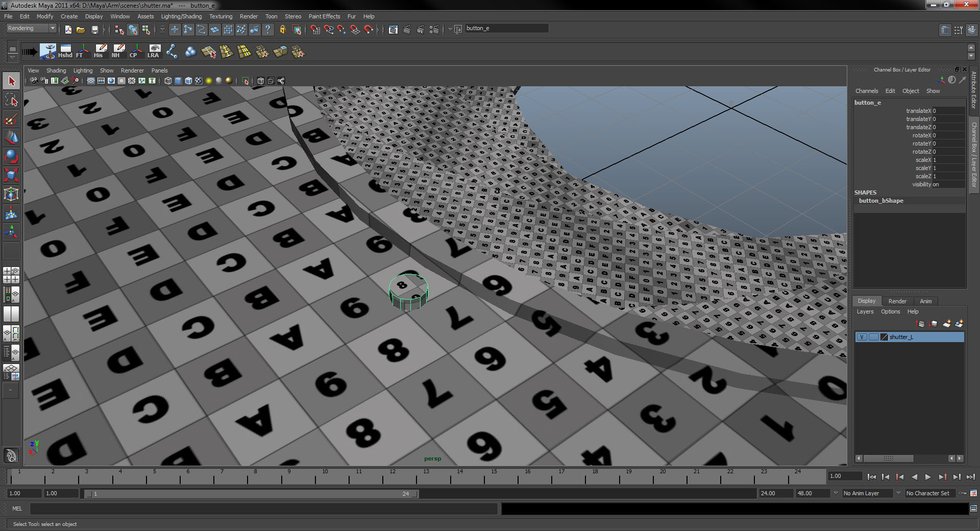Open Render Settings icon on status line
The width and height of the screenshot is (980, 531).
434,30
